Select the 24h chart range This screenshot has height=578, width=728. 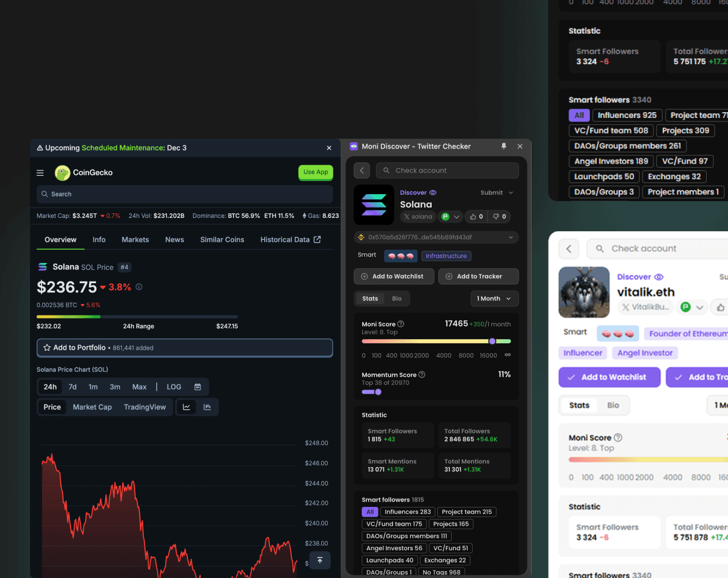(x=50, y=387)
